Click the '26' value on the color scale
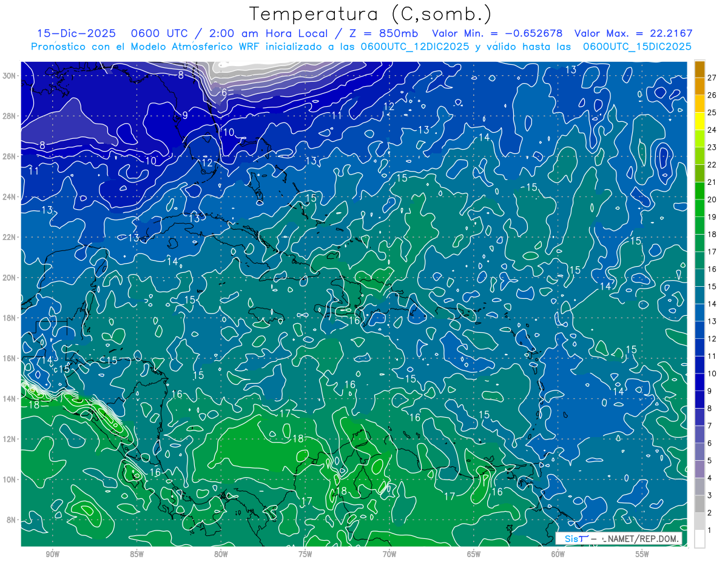The width and height of the screenshot is (728, 562). pos(712,95)
